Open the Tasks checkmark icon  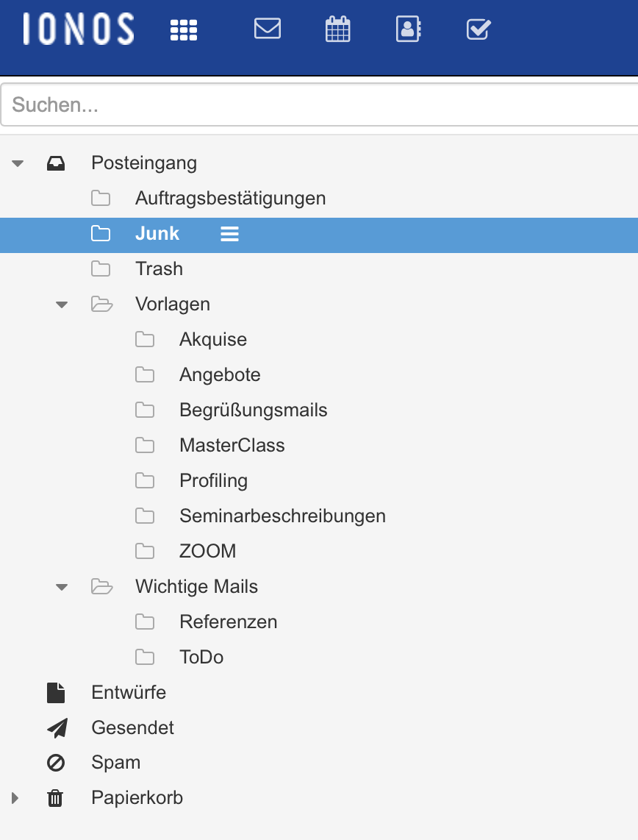pos(478,29)
